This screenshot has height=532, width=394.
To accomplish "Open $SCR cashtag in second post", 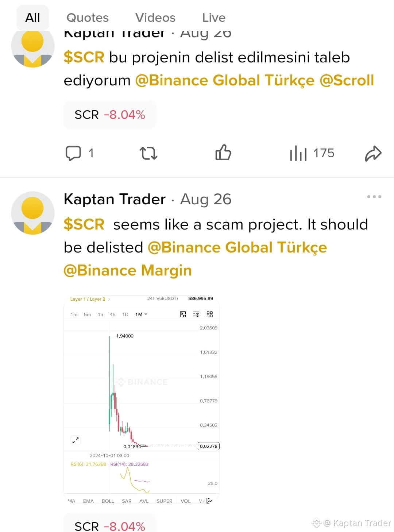I will coord(84,224).
